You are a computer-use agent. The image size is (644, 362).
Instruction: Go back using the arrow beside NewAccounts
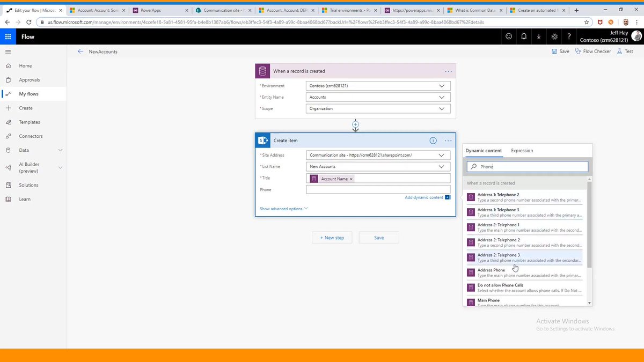pos(80,51)
